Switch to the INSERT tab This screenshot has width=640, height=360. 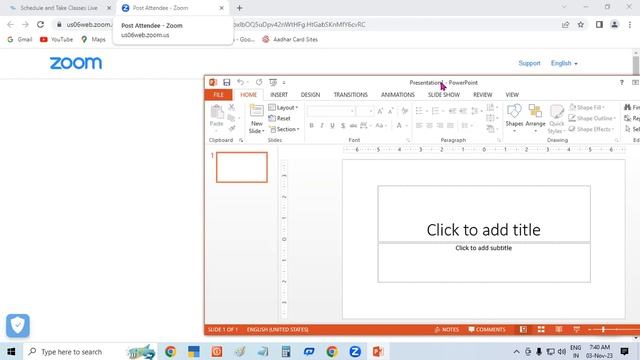(279, 95)
